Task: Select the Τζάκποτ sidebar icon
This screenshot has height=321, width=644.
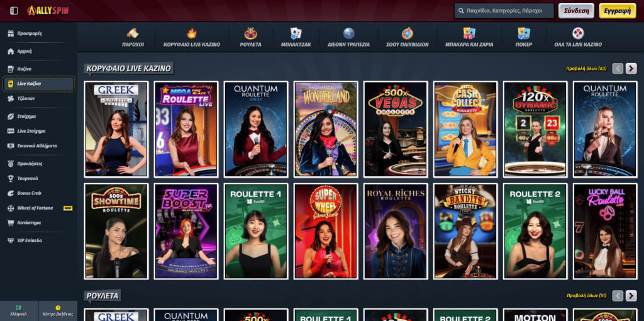Action: coord(11,99)
